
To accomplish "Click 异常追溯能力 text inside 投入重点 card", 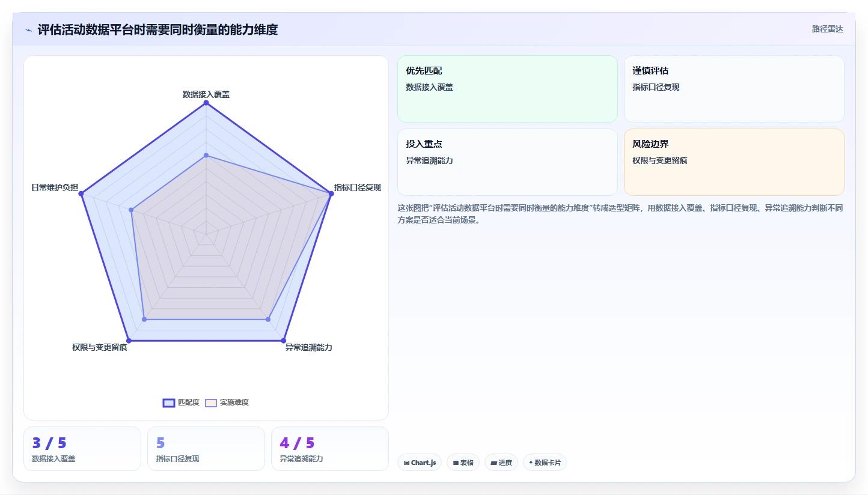I will click(429, 160).
